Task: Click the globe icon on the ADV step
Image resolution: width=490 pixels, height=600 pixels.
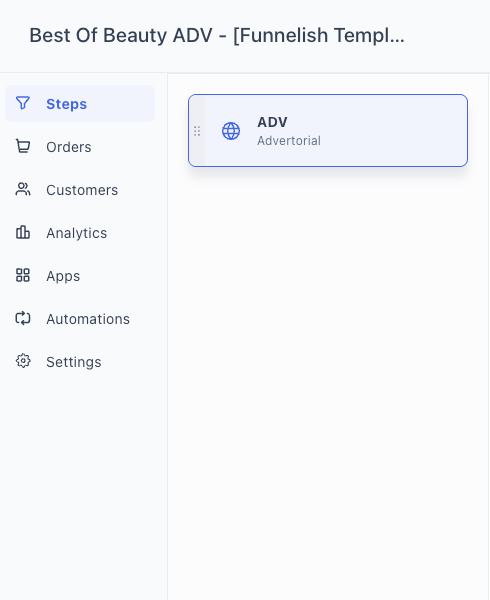Action: click(231, 131)
